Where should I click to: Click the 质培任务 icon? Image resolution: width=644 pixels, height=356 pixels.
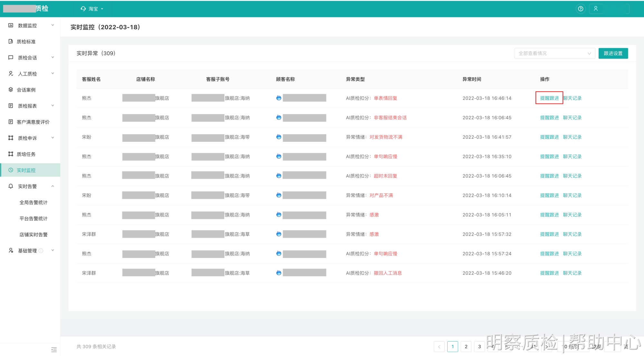(x=11, y=154)
